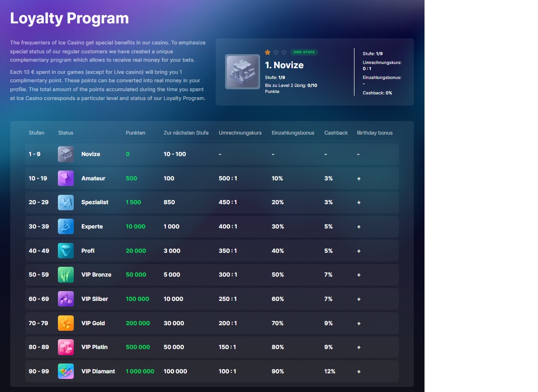Click the Spezialist birthday bonus plus
This screenshot has height=392, width=538.
359,202
